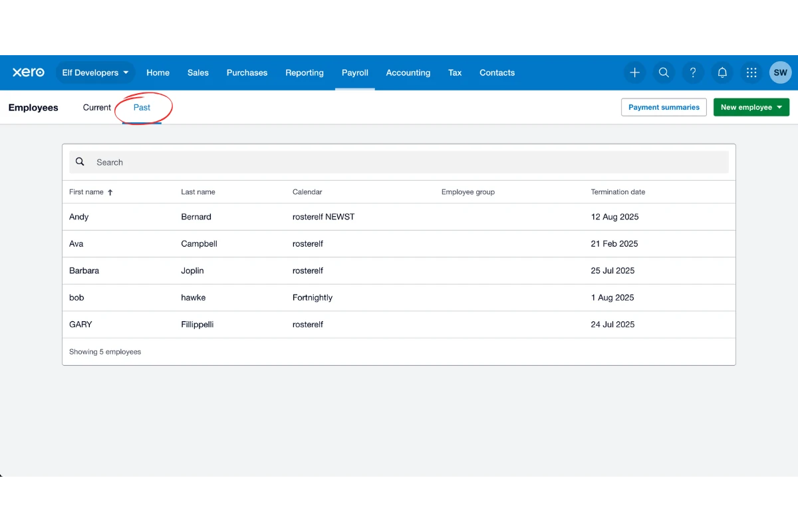Open global search magnifier icon

click(664, 72)
